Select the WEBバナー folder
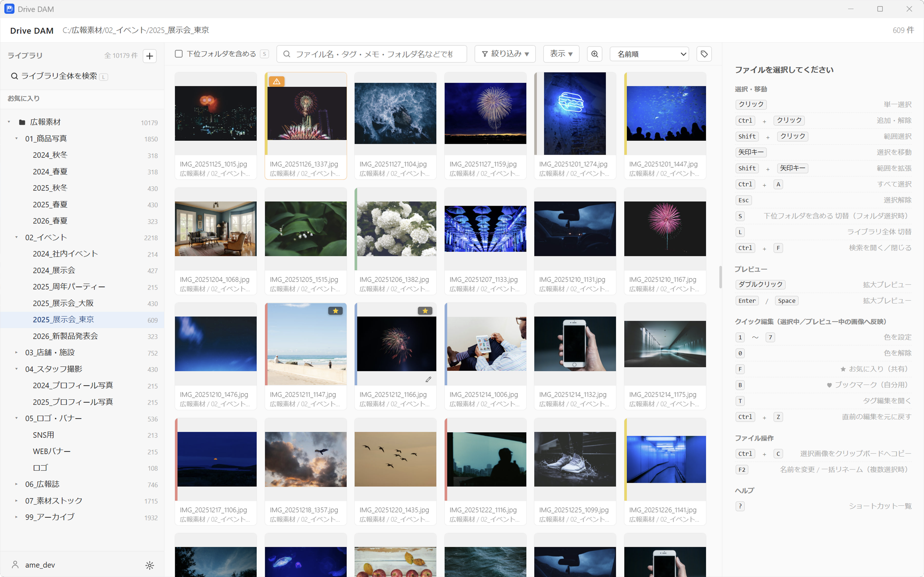The height and width of the screenshot is (577, 924). click(x=82, y=451)
